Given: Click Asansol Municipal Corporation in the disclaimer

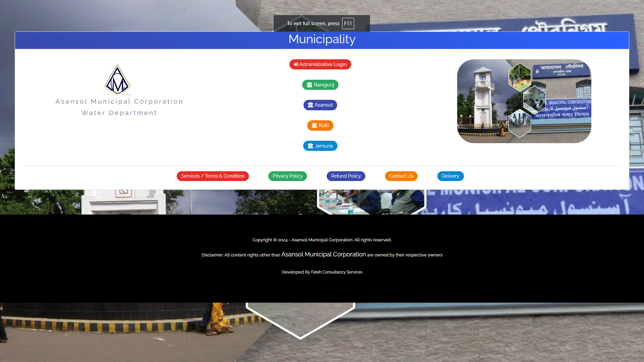Looking at the screenshot, I should click(x=324, y=255).
